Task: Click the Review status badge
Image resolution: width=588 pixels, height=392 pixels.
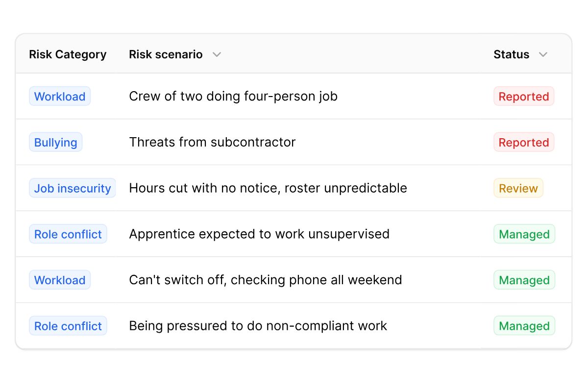Action: point(518,188)
